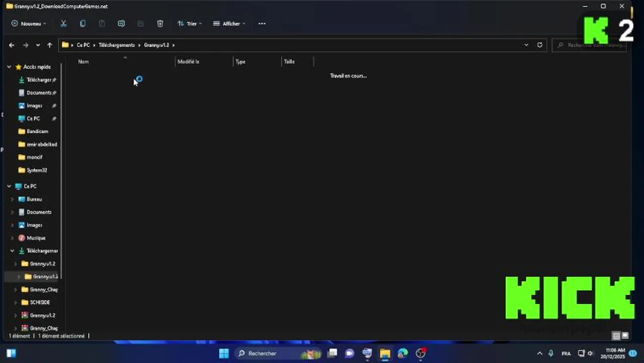This screenshot has width=644, height=363.
Task: Open File Explorer from the taskbar
Action: pos(385,353)
